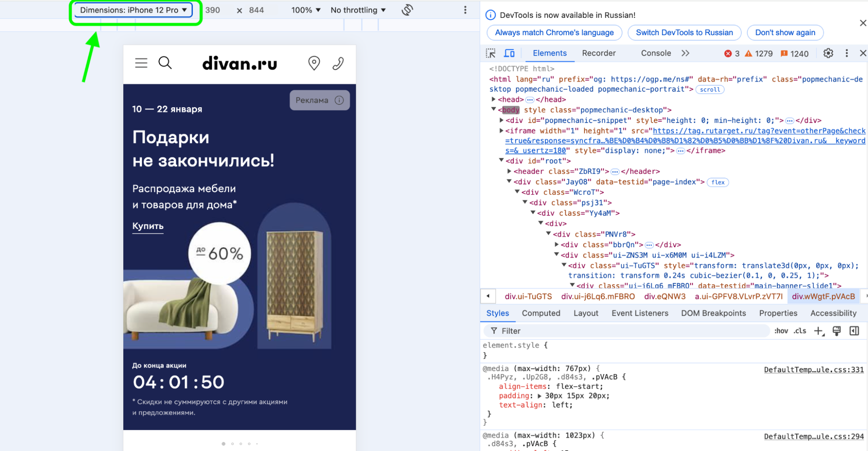Screen dimensions: 868x451
Task: Open the DevTools customize three-dot menu
Action: 846,53
